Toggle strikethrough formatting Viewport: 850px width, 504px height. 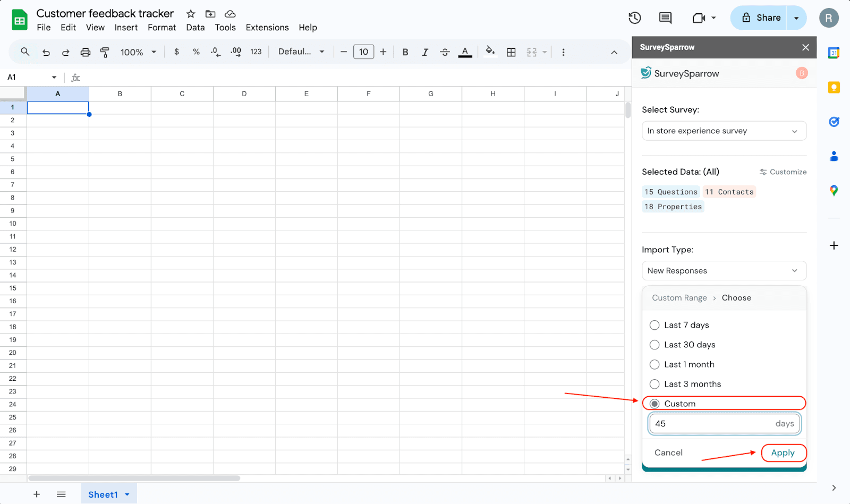pos(445,52)
